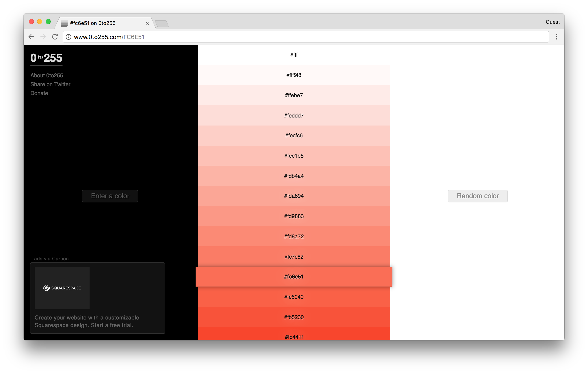588x374 pixels.
Task: Select the #fff color swatch
Action: coord(294,55)
